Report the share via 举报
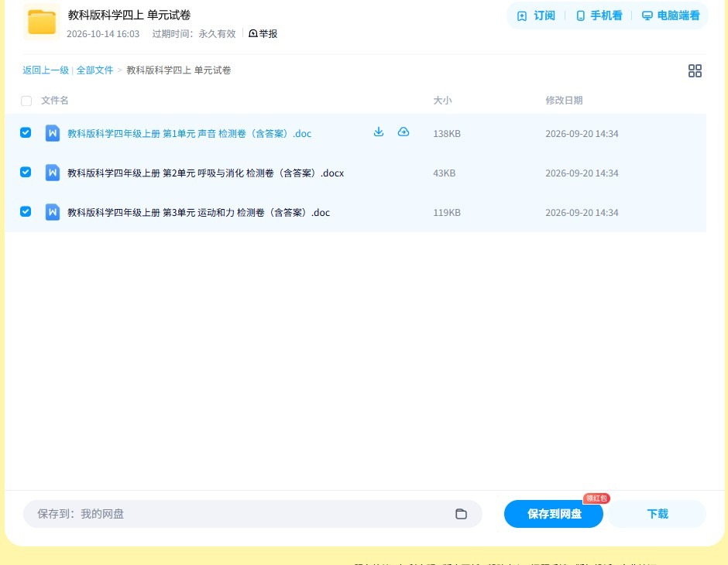 tap(263, 33)
